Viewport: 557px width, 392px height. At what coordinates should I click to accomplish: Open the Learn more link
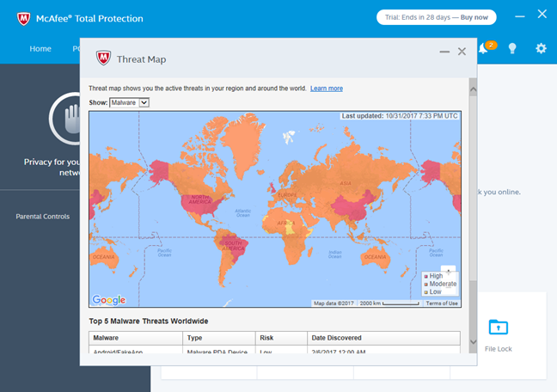327,89
